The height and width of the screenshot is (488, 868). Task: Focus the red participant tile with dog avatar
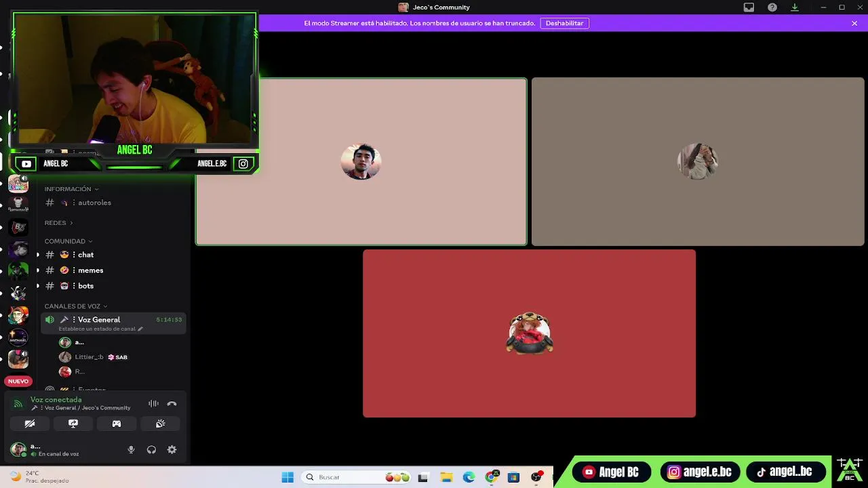pyautogui.click(x=529, y=333)
